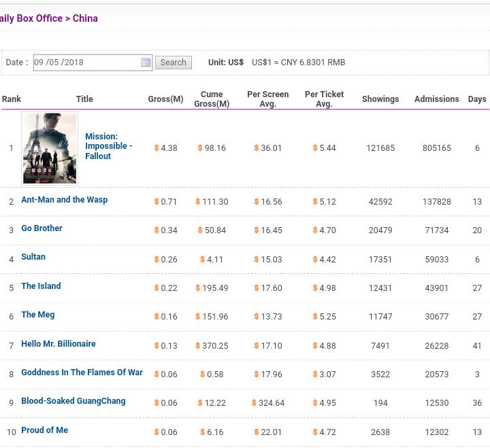
Task: Open the Mission: Impossible - Fallout link
Action: pyautogui.click(x=108, y=146)
